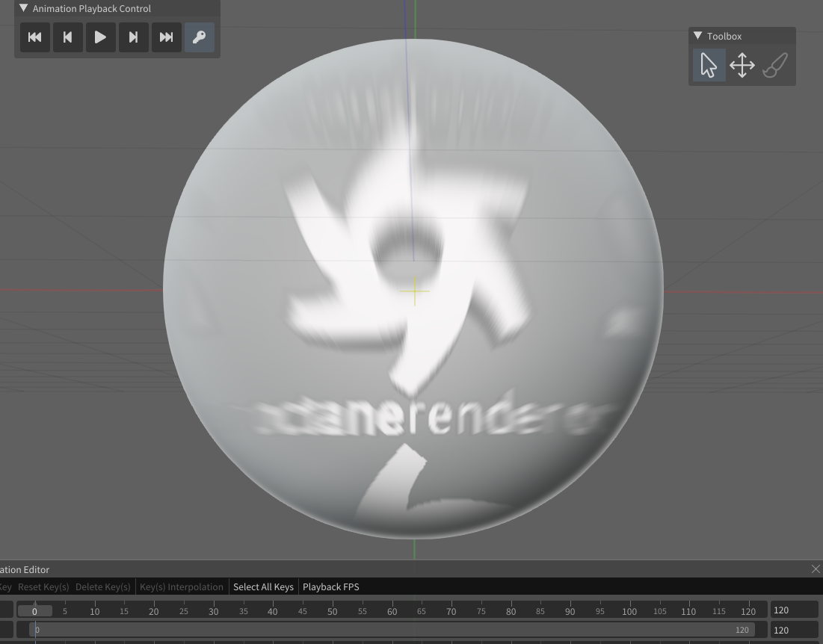
Task: Click Reset Key(s) button
Action: point(43,586)
